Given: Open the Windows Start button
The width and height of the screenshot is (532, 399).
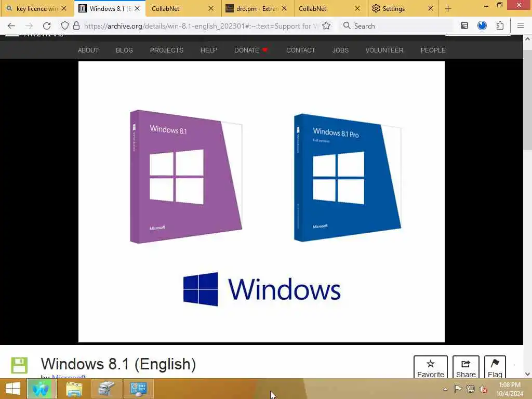Looking at the screenshot, I should click(x=13, y=389).
